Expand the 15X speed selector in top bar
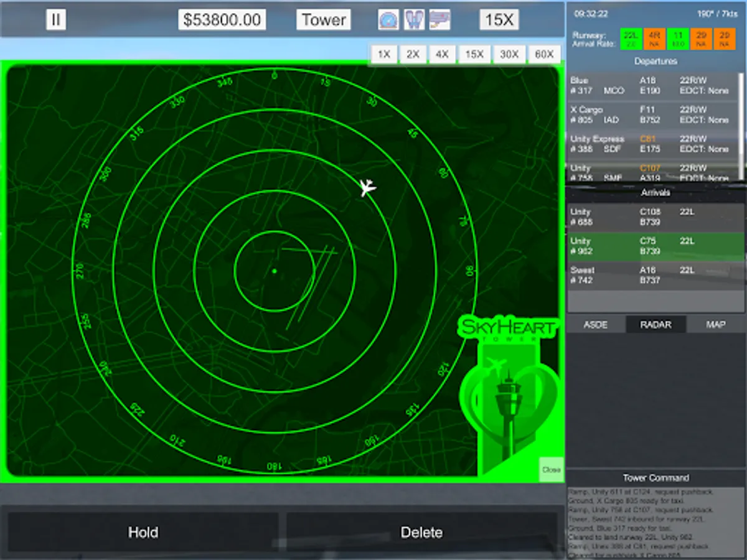This screenshot has width=747, height=560. (x=499, y=19)
